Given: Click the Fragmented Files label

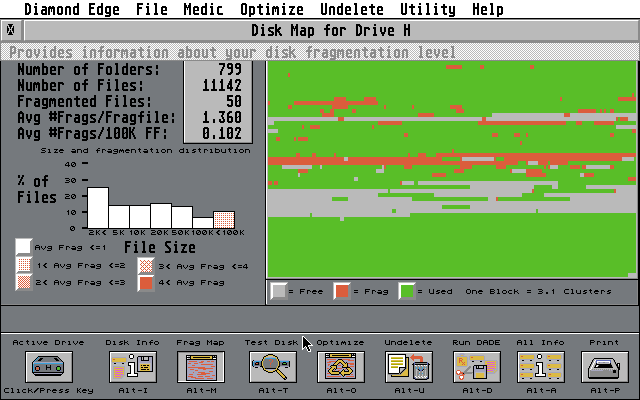Looking at the screenshot, I should click(x=84, y=101).
